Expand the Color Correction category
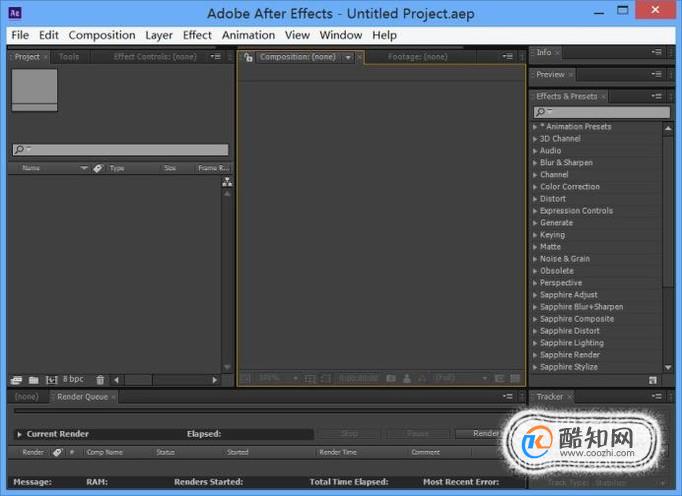This screenshot has height=496, width=682. [535, 187]
